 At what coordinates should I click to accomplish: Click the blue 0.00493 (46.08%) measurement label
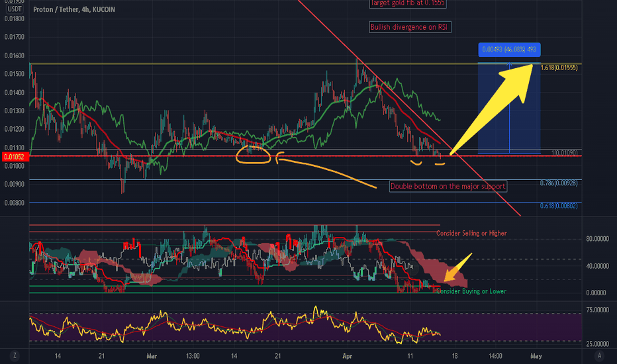click(x=509, y=50)
